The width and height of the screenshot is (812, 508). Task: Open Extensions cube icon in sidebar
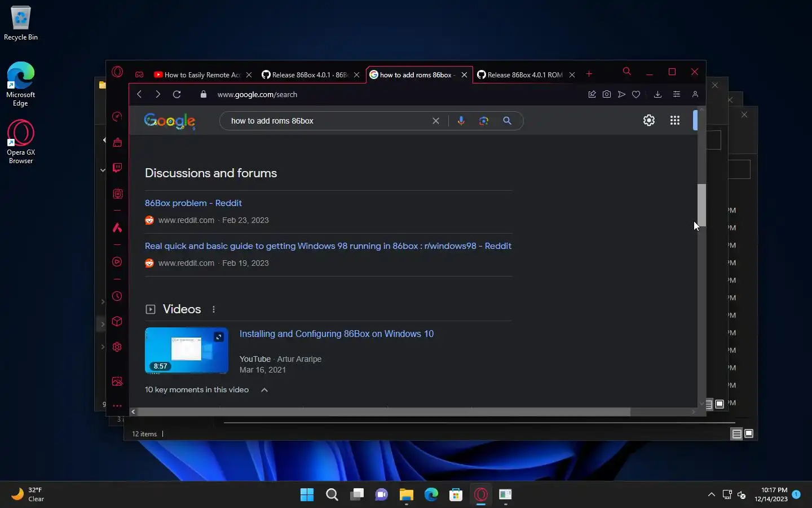117,322
